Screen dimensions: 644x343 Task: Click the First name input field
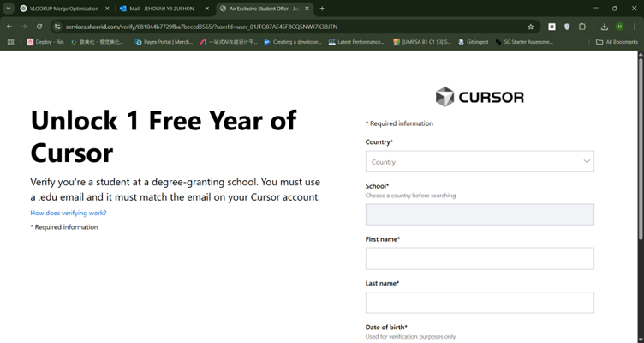480,259
